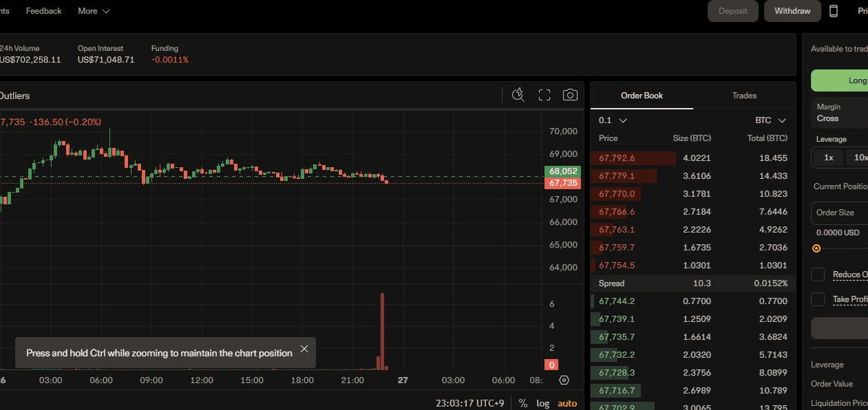The image size is (868, 410).
Task: Click the Withdraw button
Action: point(792,11)
